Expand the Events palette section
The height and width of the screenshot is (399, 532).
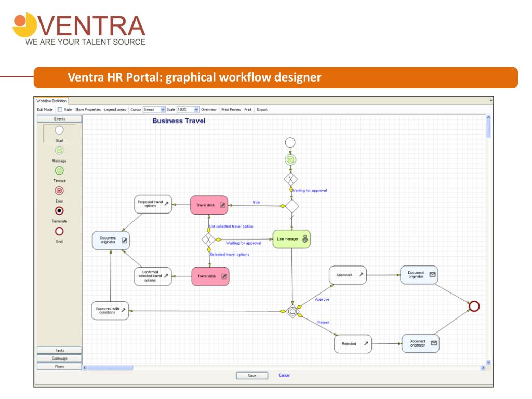59,119
